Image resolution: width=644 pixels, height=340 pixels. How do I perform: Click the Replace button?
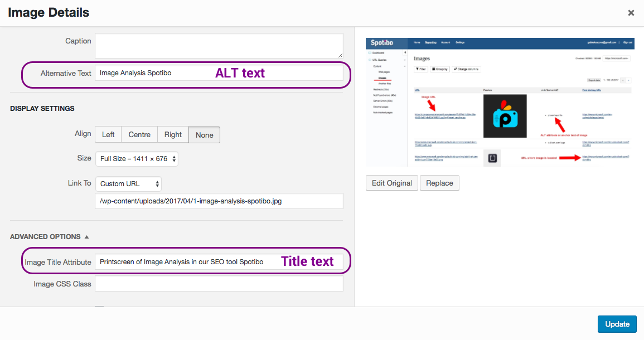pos(439,183)
